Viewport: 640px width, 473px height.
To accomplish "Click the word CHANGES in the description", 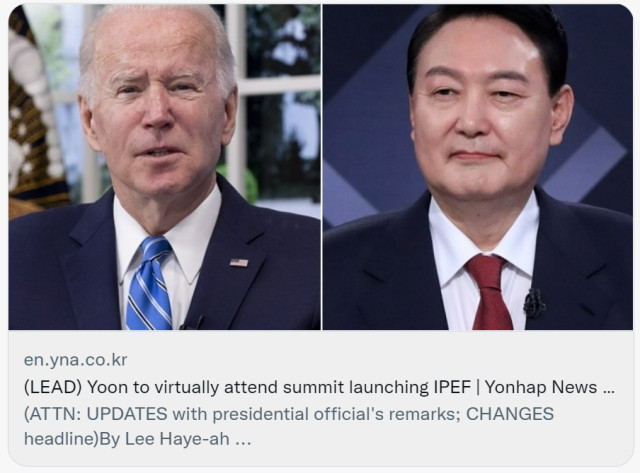I will pyautogui.click(x=510, y=414).
